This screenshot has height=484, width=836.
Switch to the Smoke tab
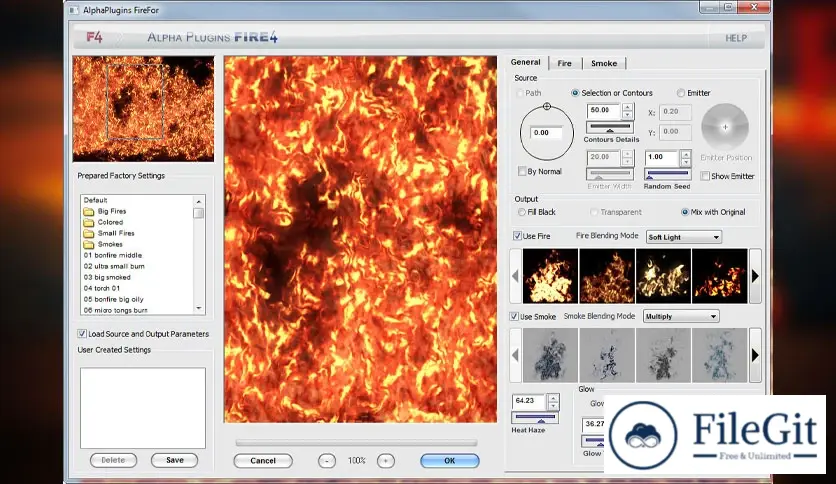pos(604,63)
